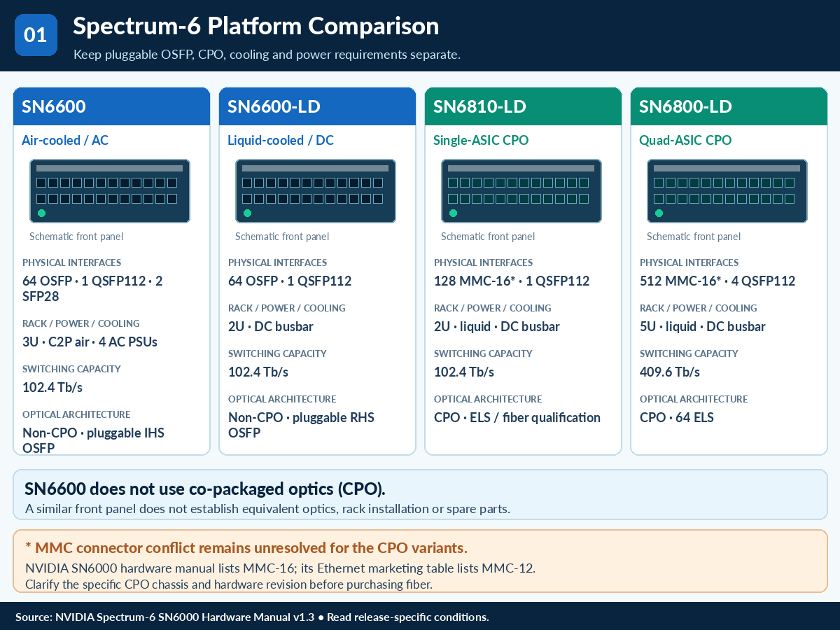840x630 pixels.
Task: Select the SN6800-LD card header
Action: point(729,106)
